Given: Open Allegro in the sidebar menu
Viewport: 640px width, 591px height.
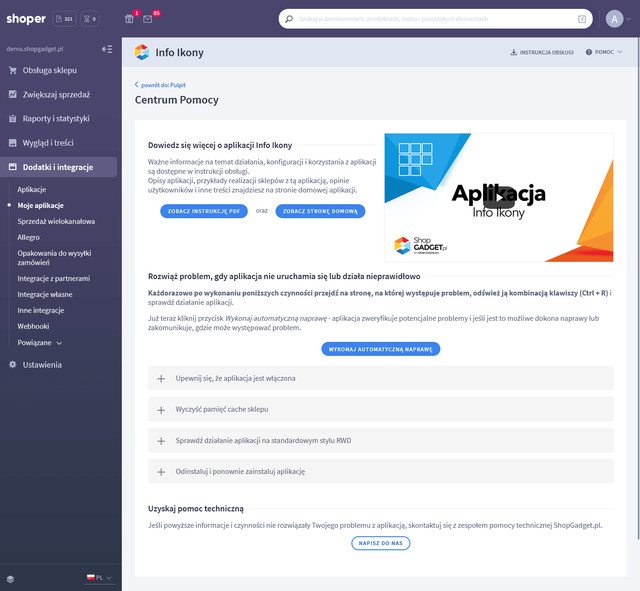Looking at the screenshot, I should 28,237.
